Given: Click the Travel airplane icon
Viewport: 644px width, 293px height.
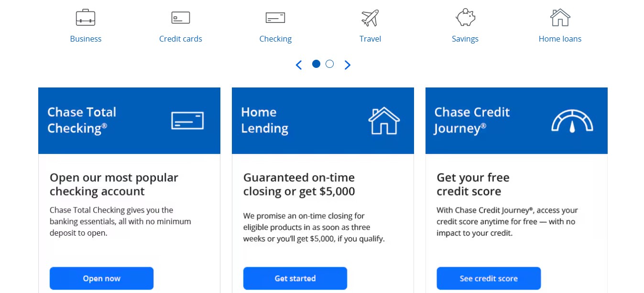Looking at the screenshot, I should tap(370, 18).
